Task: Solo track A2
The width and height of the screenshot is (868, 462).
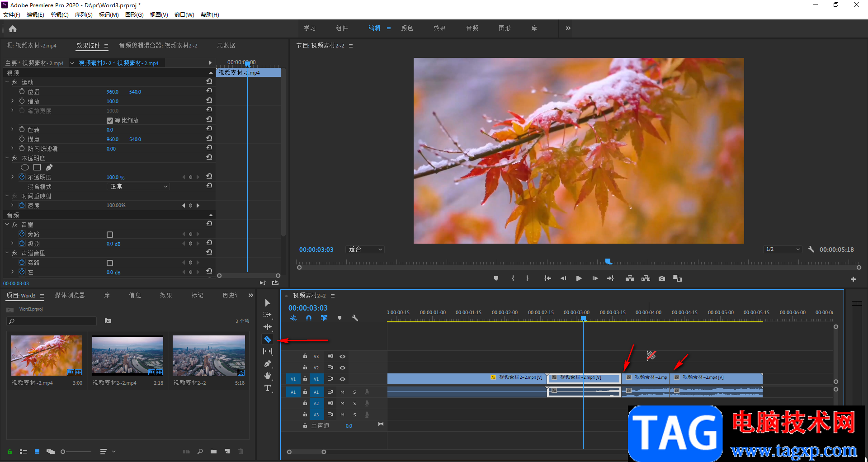Action: click(x=354, y=403)
